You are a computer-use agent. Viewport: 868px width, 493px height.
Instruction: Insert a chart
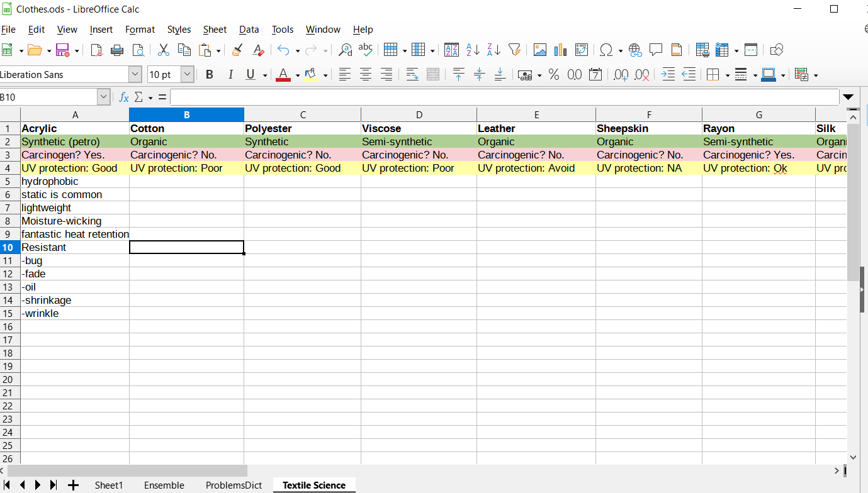560,50
